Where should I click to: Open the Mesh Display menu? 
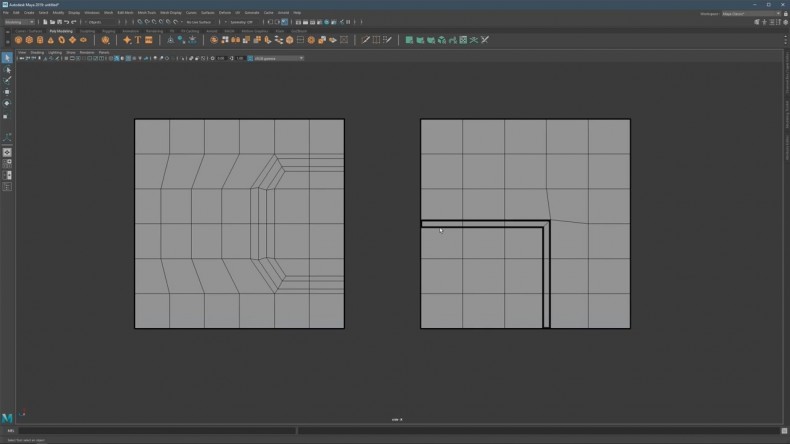[x=171, y=13]
